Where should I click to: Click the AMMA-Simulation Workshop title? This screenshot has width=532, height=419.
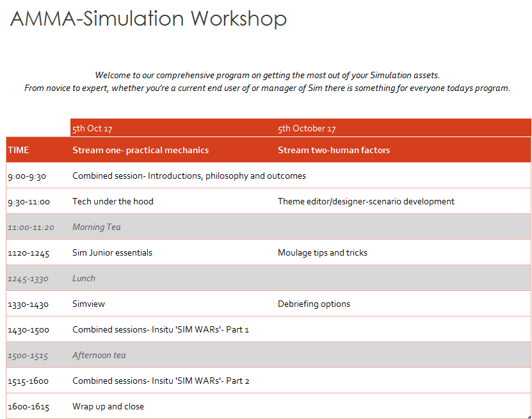[149, 19]
